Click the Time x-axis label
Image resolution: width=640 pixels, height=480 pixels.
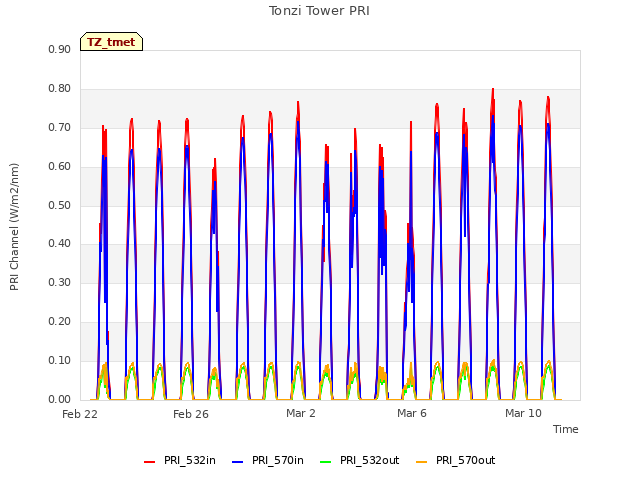[565, 429]
